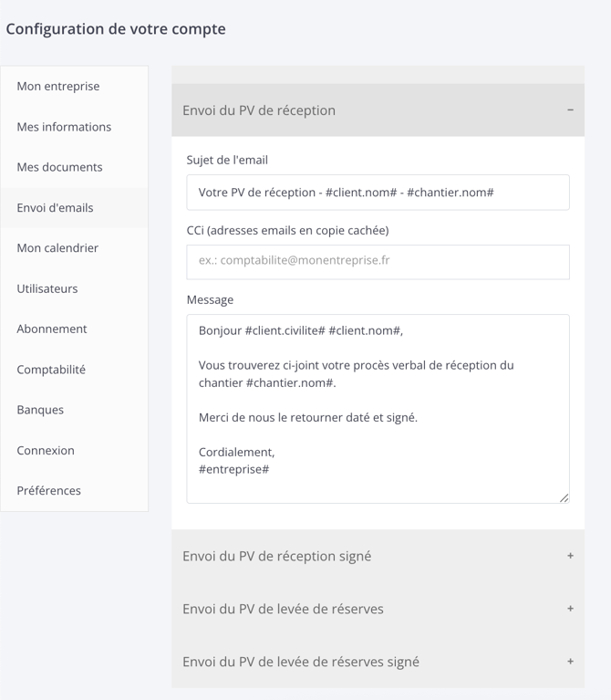This screenshot has height=700, width=611.
Task: Click the Sujet de l'email input field
Action: (x=378, y=193)
